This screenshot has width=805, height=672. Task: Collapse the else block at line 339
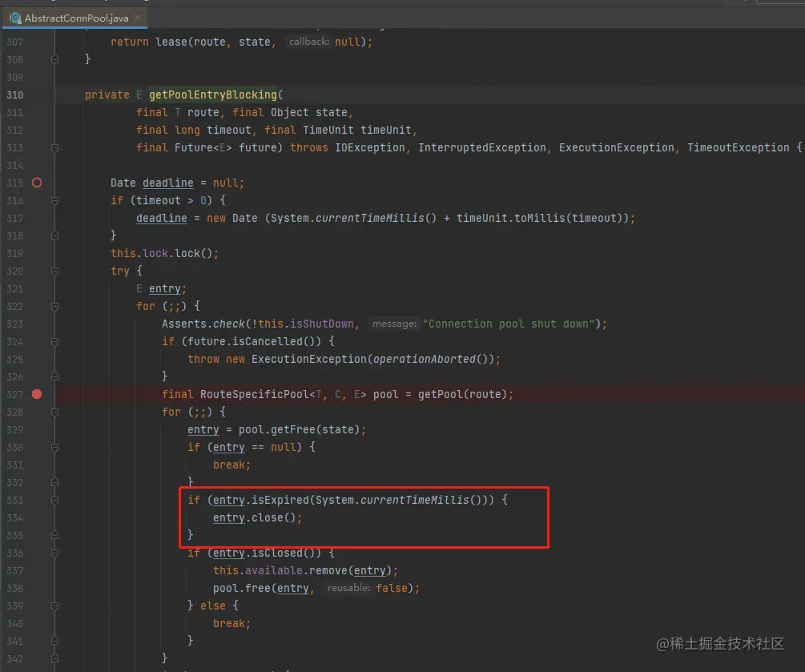click(x=55, y=606)
